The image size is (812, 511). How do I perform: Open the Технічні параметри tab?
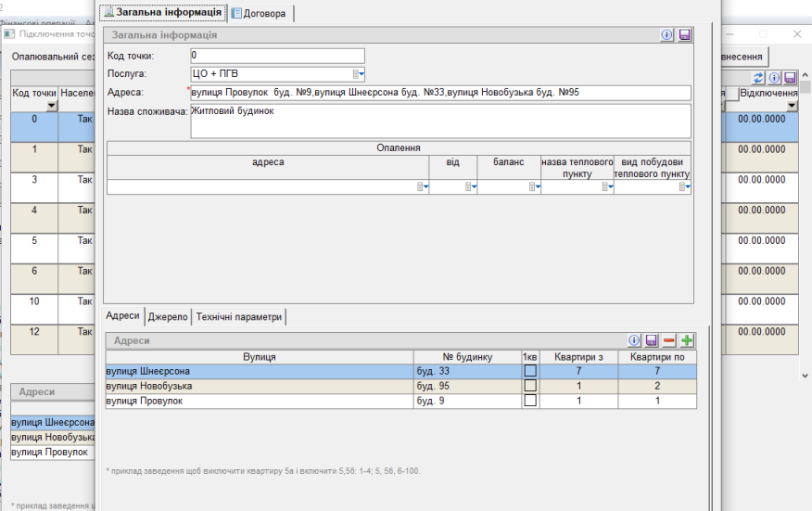click(x=239, y=317)
